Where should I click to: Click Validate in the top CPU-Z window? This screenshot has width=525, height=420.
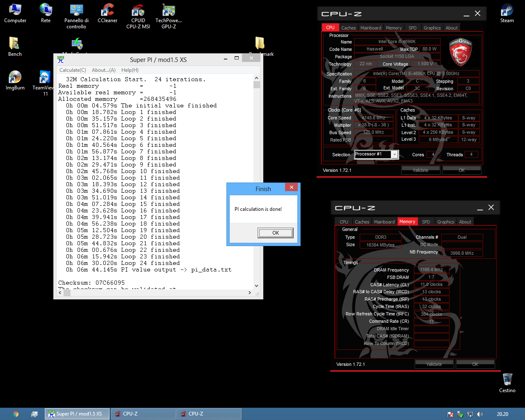coord(420,170)
